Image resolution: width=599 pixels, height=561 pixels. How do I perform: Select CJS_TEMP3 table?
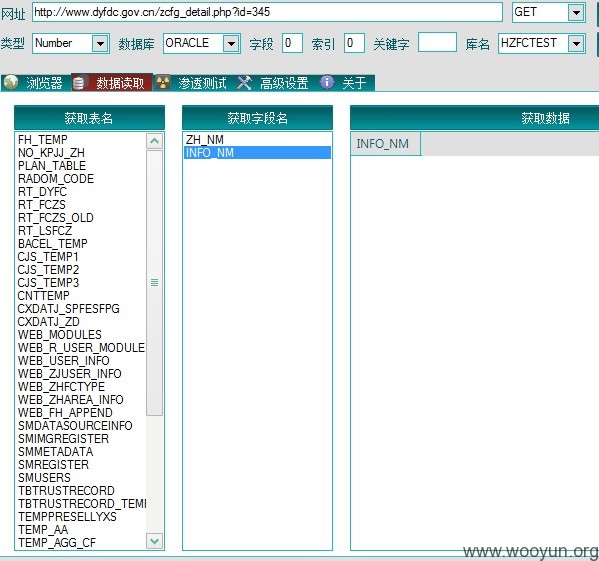49,283
